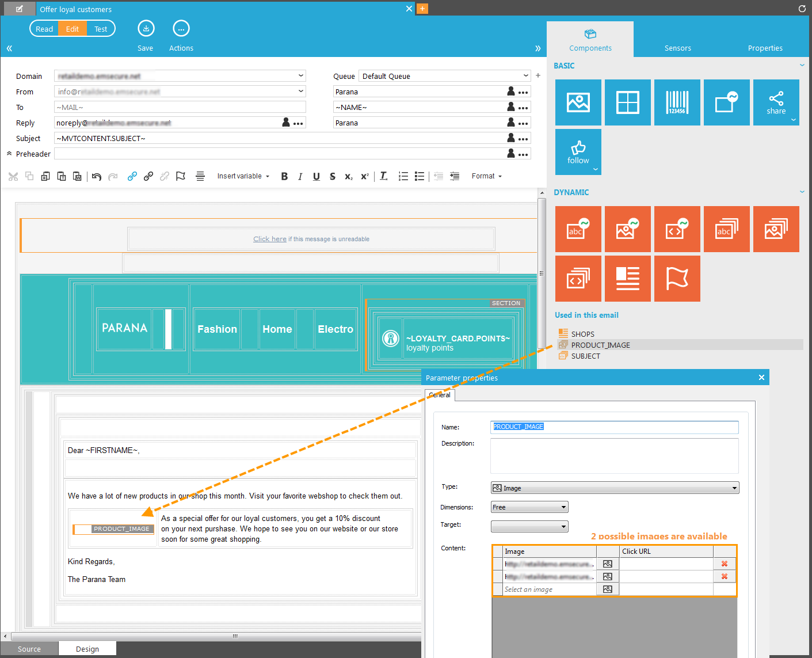Viewport: 812px width, 658px height.
Task: Switch to the Sensors tab
Action: click(x=677, y=48)
